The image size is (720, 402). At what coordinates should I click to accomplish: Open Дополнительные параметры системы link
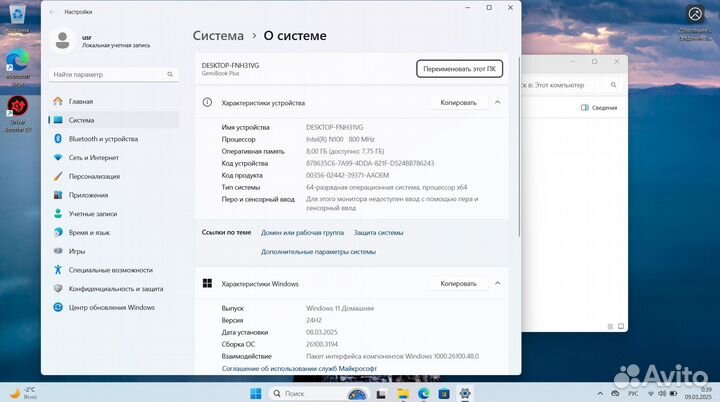click(318, 252)
